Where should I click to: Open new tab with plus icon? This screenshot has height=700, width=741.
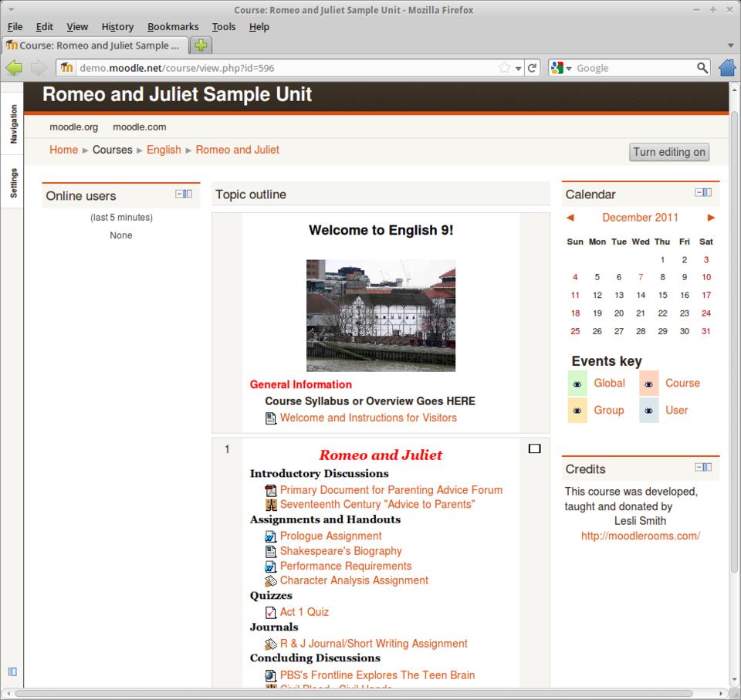pos(201,46)
